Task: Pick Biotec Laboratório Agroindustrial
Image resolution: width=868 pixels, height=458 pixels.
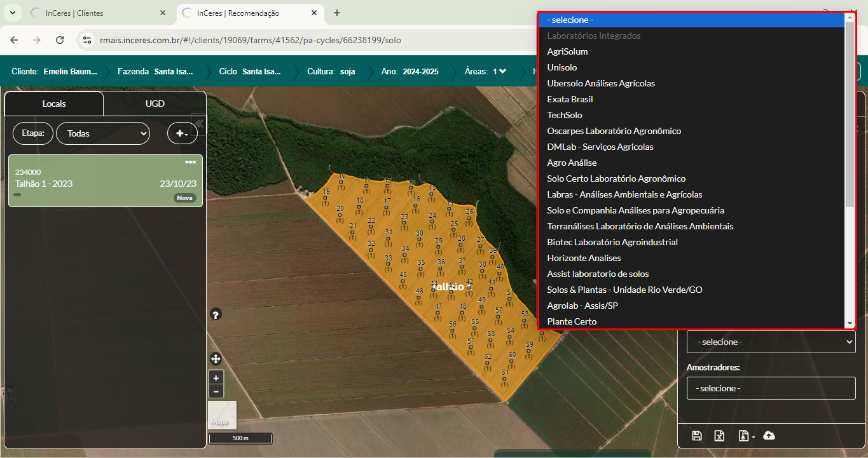Action: 692,242
